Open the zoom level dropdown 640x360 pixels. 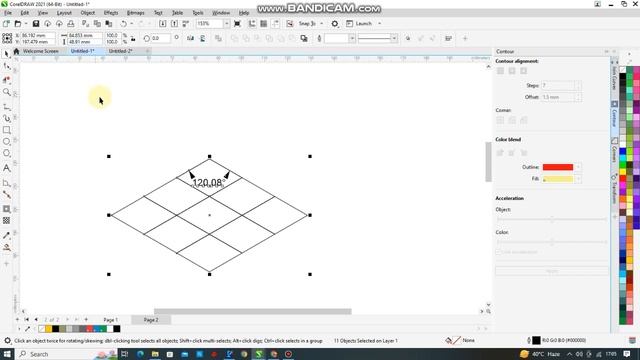227,24
